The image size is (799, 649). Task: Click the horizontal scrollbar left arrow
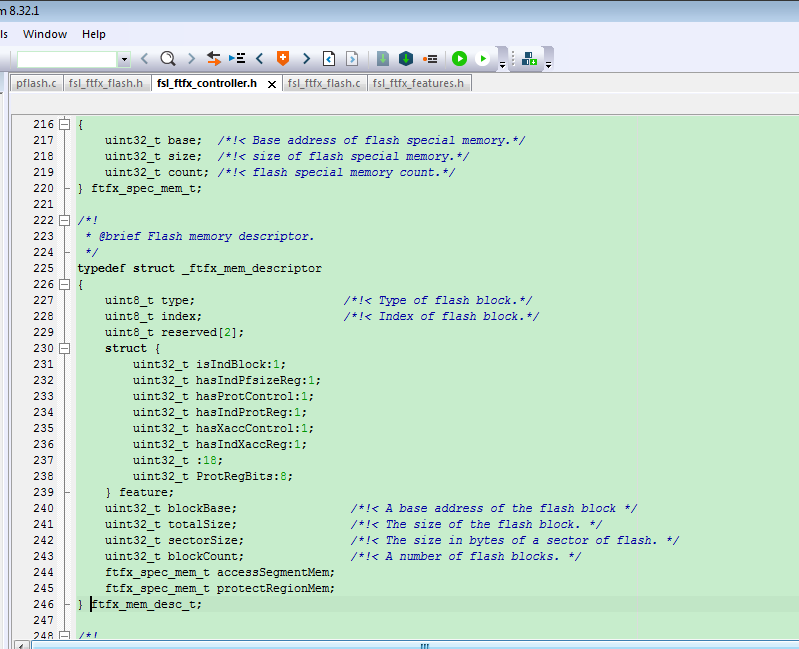[x=21, y=645]
